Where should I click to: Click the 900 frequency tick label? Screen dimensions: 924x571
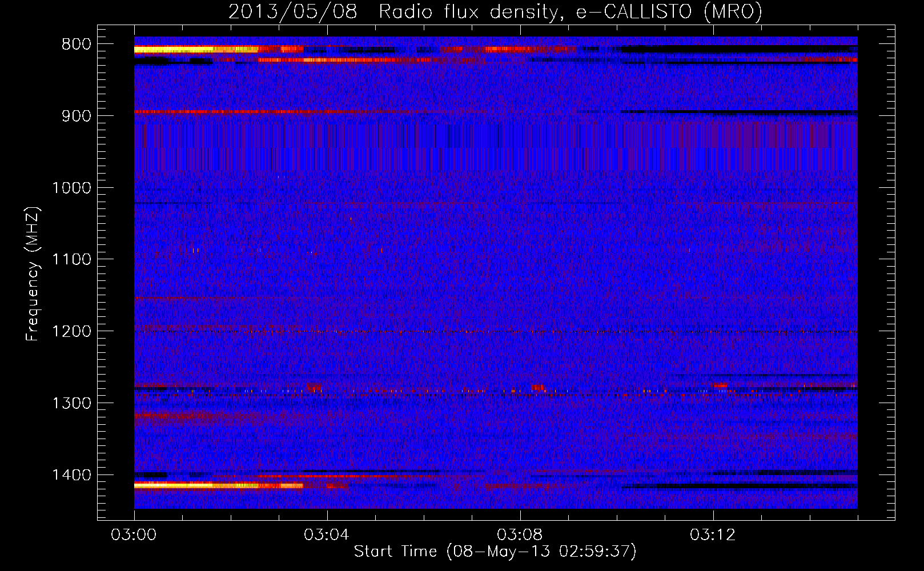[77, 116]
